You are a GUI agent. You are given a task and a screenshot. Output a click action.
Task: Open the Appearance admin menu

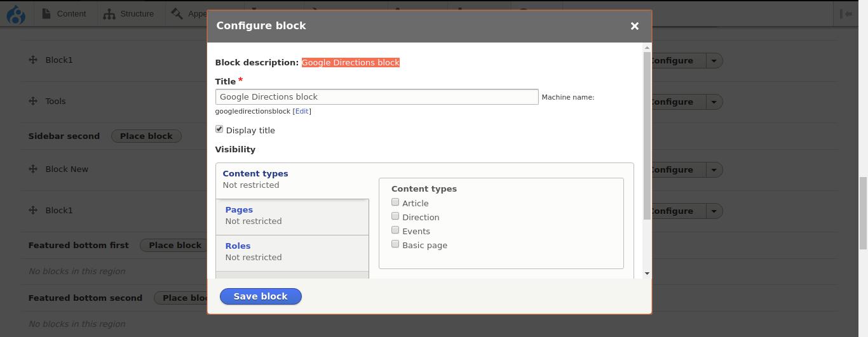(188, 13)
